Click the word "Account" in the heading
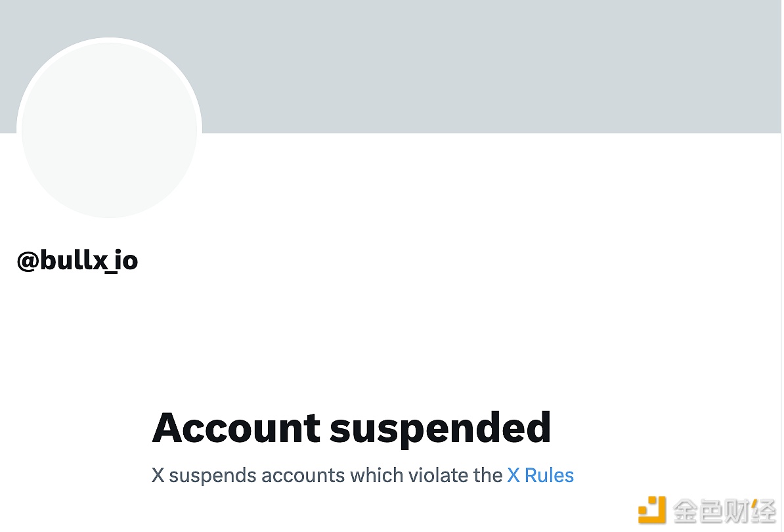784x532 pixels. pyautogui.click(x=236, y=428)
